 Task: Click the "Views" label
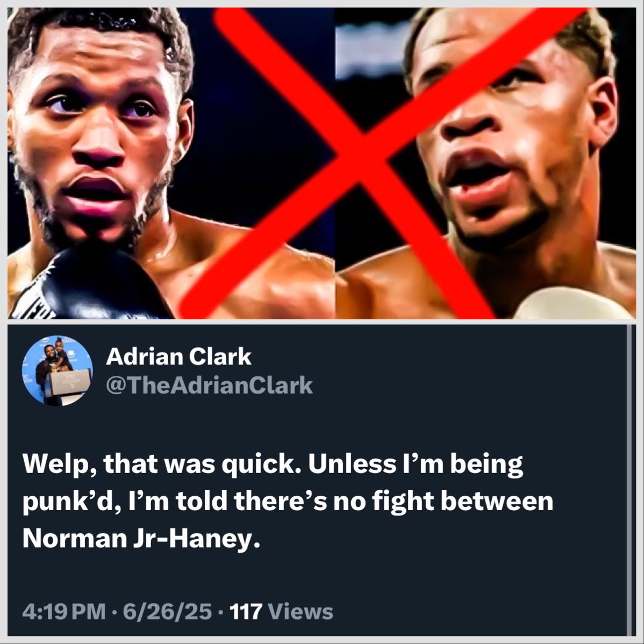300,612
